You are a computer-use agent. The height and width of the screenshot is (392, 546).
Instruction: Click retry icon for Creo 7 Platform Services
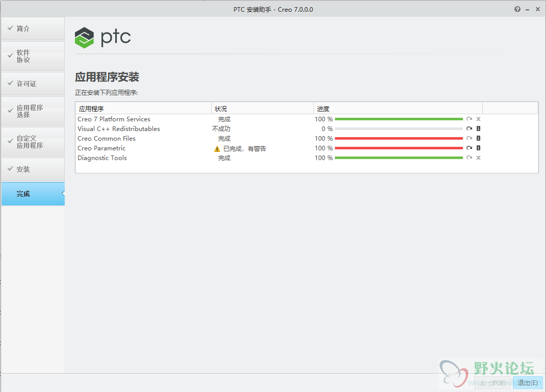point(470,119)
